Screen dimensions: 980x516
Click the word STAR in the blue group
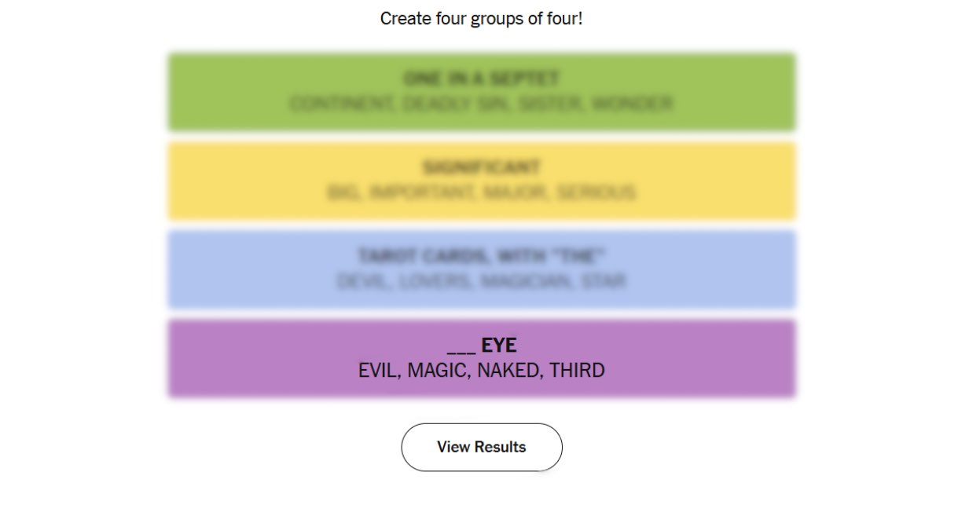(604, 281)
